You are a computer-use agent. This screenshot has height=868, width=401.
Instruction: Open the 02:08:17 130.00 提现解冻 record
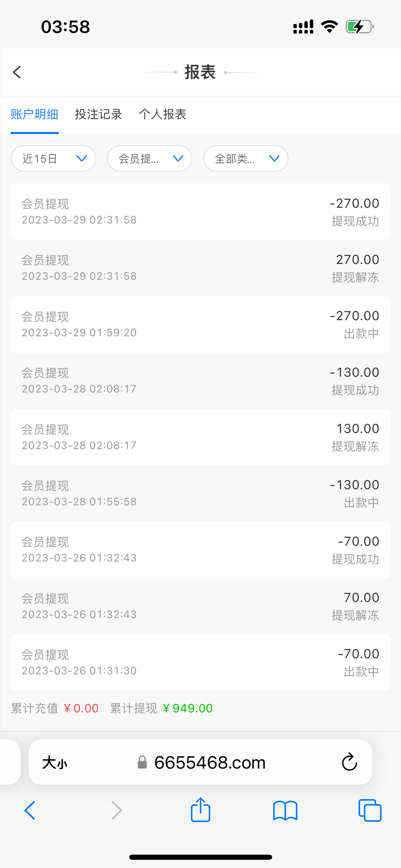[200, 437]
